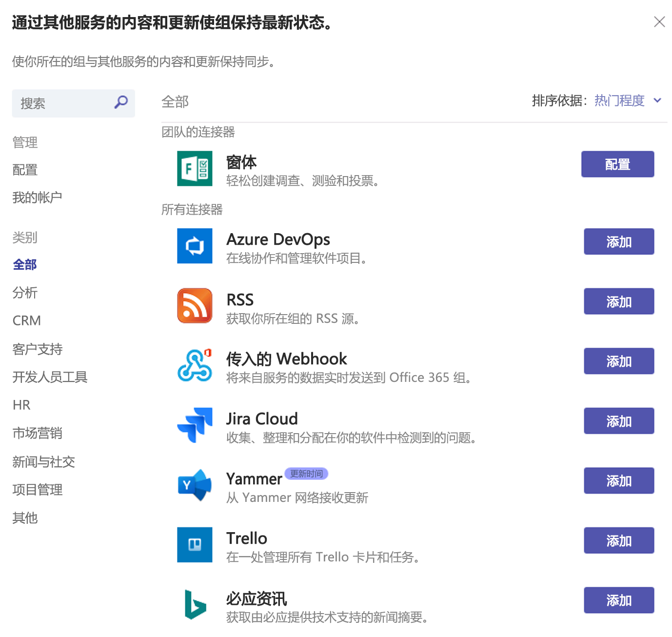
Task: Click the Azure DevOps connector icon
Action: tap(195, 246)
